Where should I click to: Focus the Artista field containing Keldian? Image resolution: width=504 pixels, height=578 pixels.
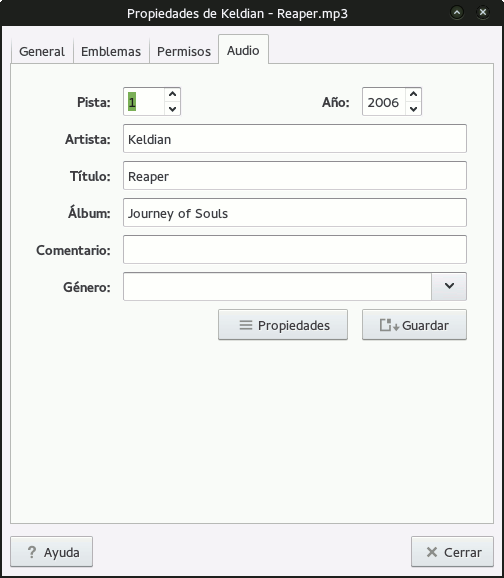tap(295, 139)
